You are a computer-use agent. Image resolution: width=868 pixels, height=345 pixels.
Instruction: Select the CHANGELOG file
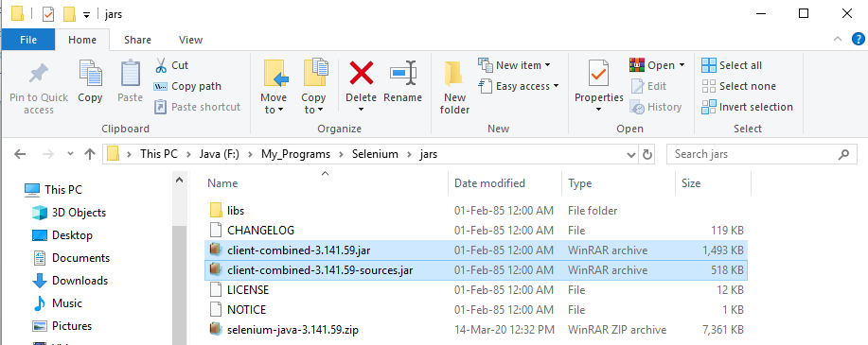click(476, 231)
